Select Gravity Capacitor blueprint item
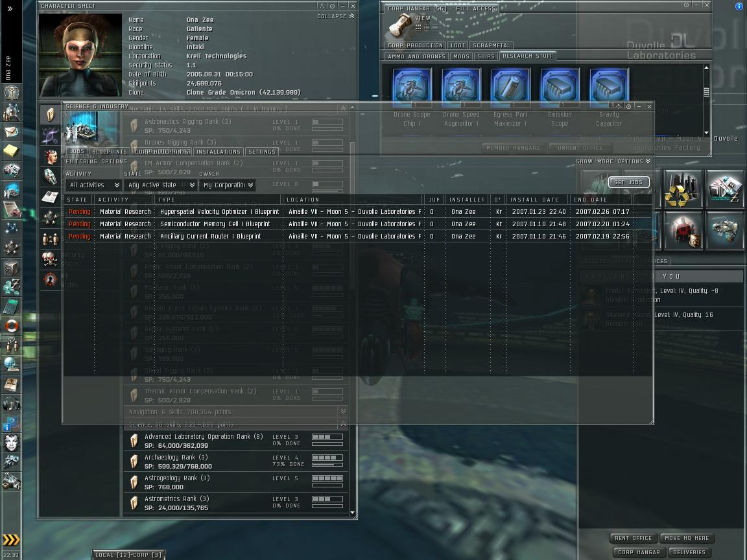The height and width of the screenshot is (560, 747). click(609, 98)
